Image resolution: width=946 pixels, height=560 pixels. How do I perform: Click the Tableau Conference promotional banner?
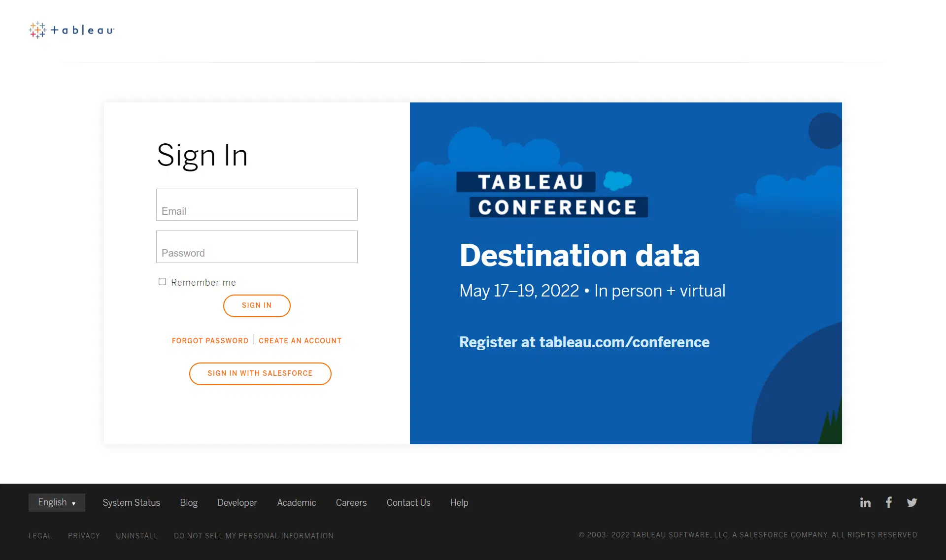click(x=626, y=273)
